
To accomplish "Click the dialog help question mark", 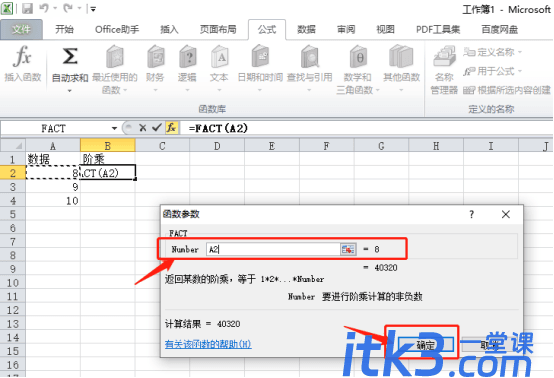I will [471, 214].
